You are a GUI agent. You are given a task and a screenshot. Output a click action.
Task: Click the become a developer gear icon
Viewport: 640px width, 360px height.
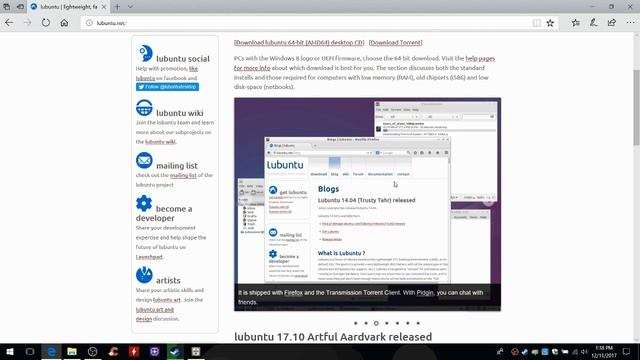point(144,203)
